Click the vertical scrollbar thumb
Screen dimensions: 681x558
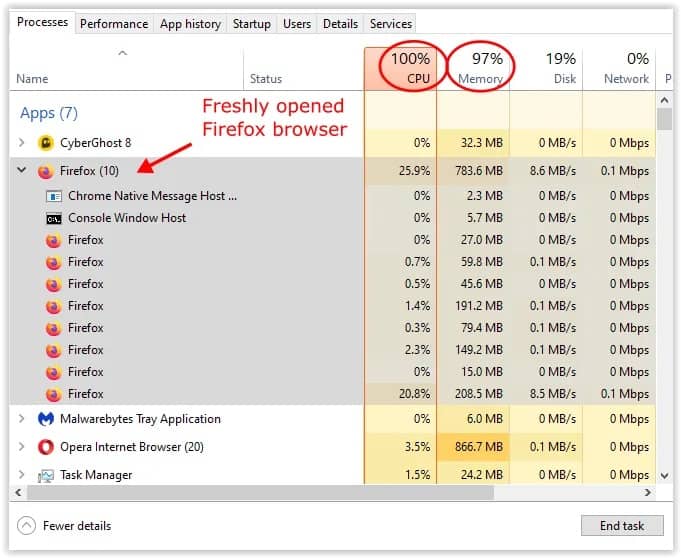(664, 119)
